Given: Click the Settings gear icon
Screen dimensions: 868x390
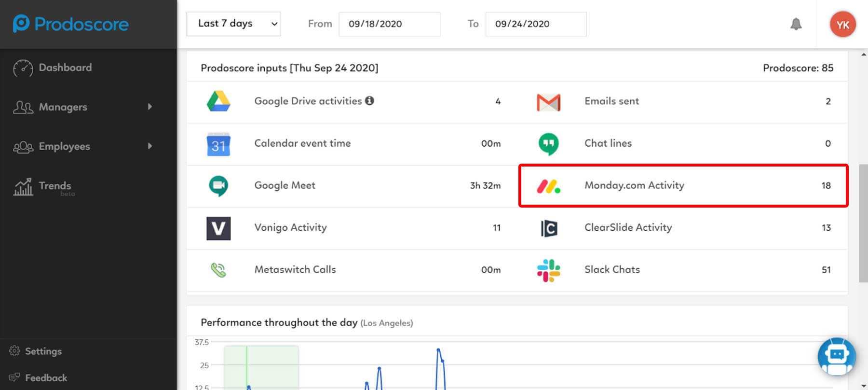Looking at the screenshot, I should [14, 351].
